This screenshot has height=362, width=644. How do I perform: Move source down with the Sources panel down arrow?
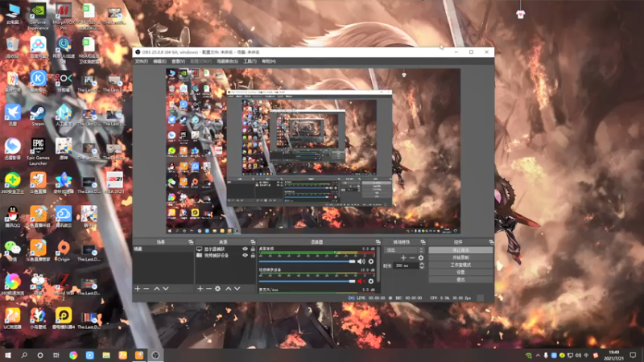[x=237, y=289]
